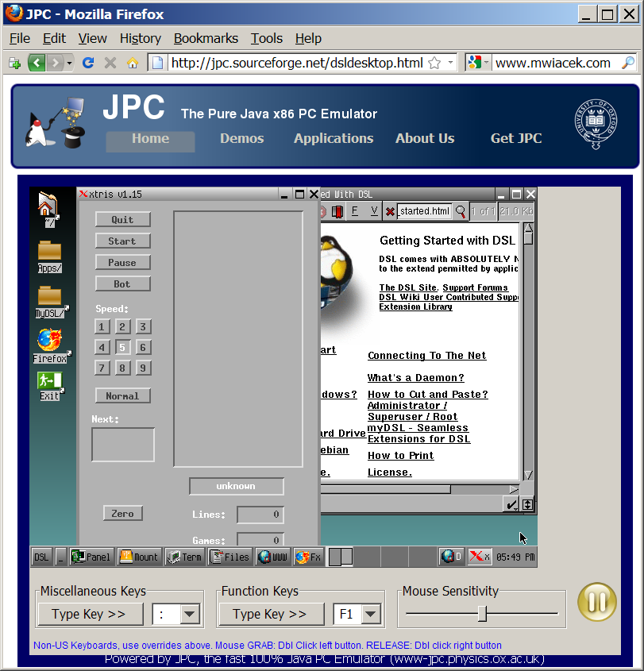Open Term from DSL taskbar

[184, 557]
